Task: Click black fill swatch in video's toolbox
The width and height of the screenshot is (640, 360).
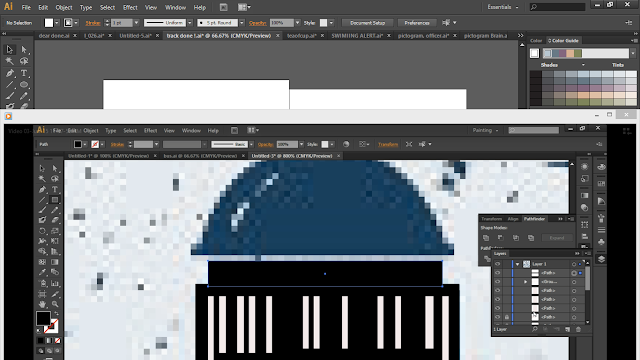Action: [x=43, y=318]
